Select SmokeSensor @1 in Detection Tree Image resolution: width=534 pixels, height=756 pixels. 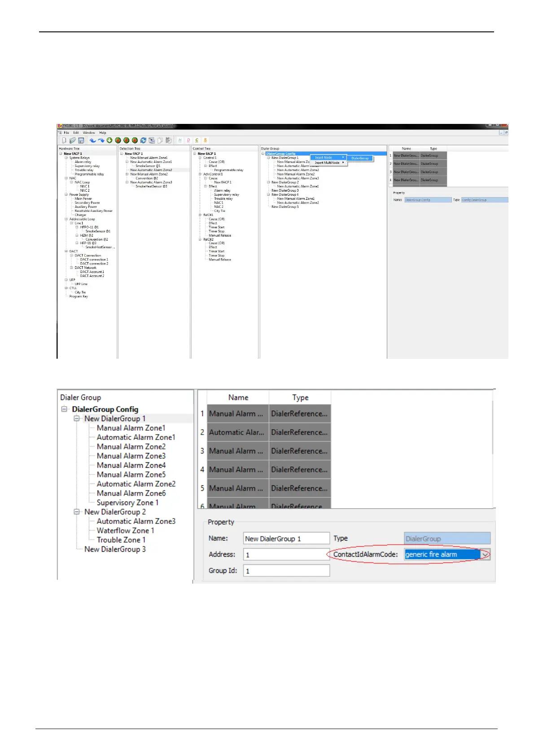pyautogui.click(x=148, y=166)
